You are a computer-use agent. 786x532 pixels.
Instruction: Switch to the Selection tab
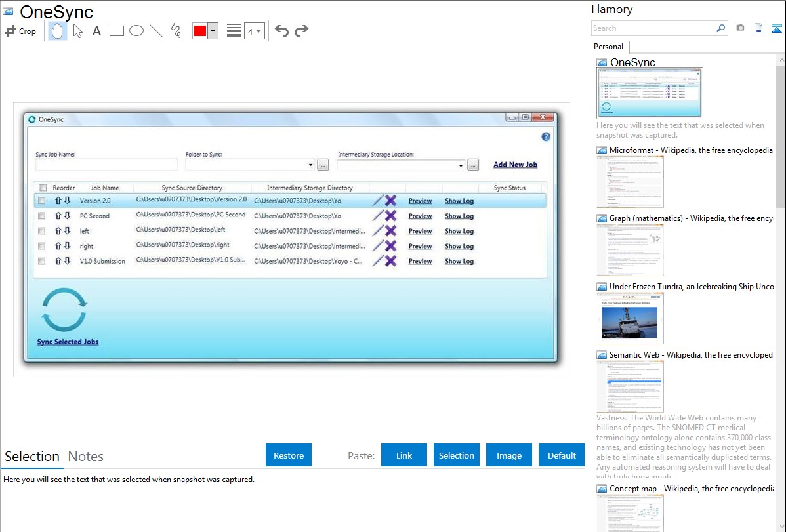(32, 457)
